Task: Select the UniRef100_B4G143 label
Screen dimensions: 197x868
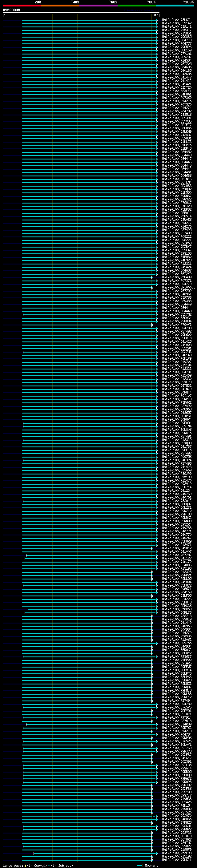Action: coord(177,355)
